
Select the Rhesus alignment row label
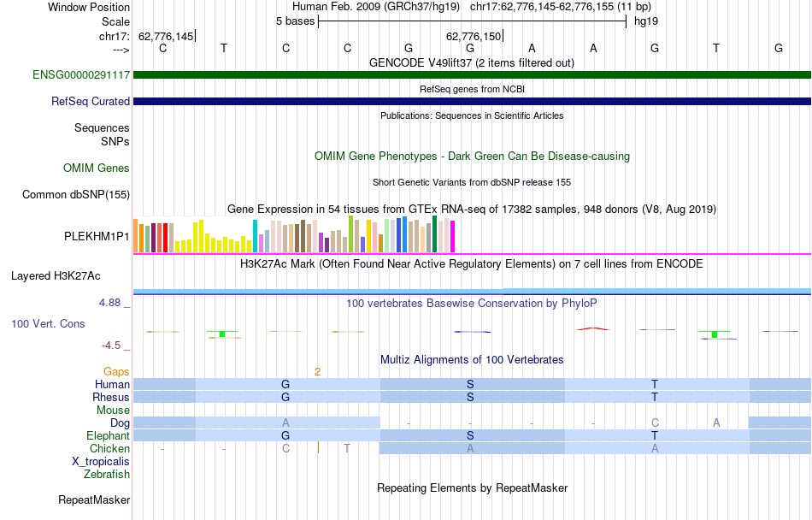pos(110,397)
